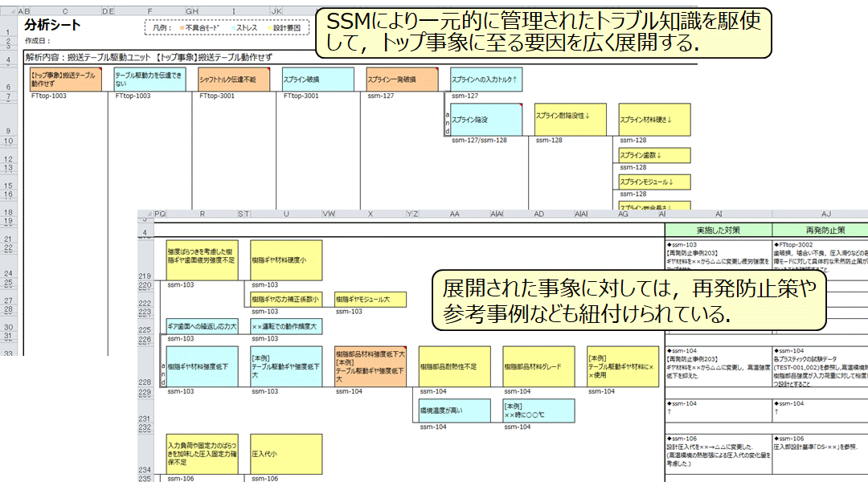
Task: Click the orange 不具合モード legend swatch
Action: point(182,27)
